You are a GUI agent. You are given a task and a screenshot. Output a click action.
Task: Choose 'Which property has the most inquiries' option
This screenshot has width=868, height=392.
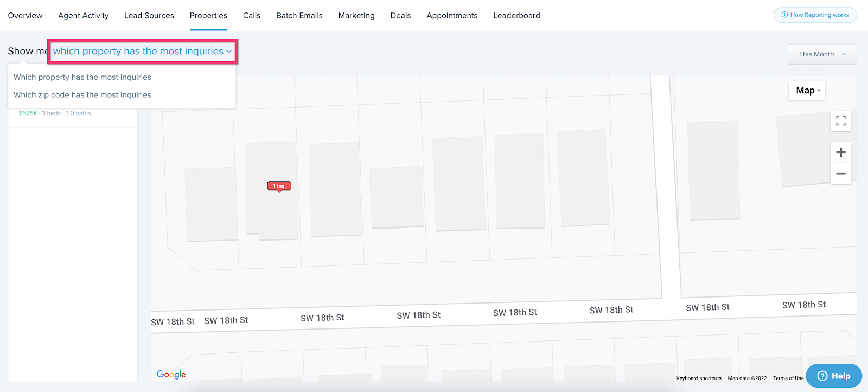click(82, 77)
